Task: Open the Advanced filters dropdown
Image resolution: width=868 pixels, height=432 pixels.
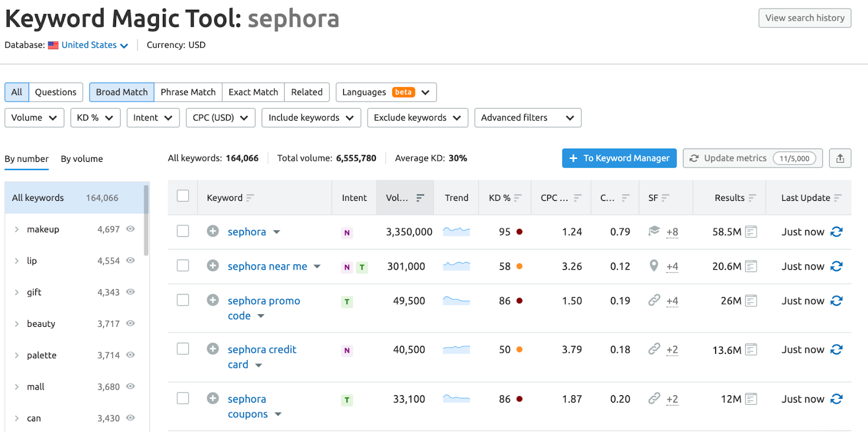Action: pos(527,118)
